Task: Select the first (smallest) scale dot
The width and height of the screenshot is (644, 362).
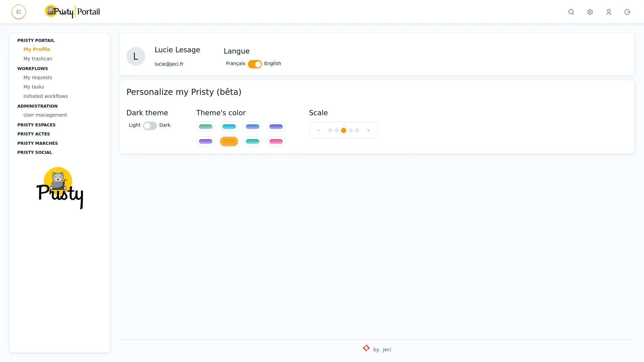Action: (330, 130)
